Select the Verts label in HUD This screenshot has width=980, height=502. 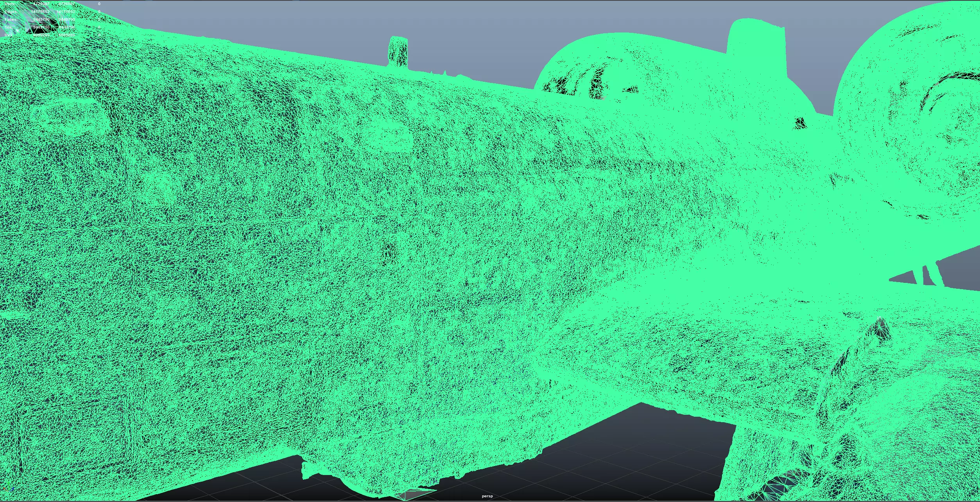pyautogui.click(x=10, y=4)
